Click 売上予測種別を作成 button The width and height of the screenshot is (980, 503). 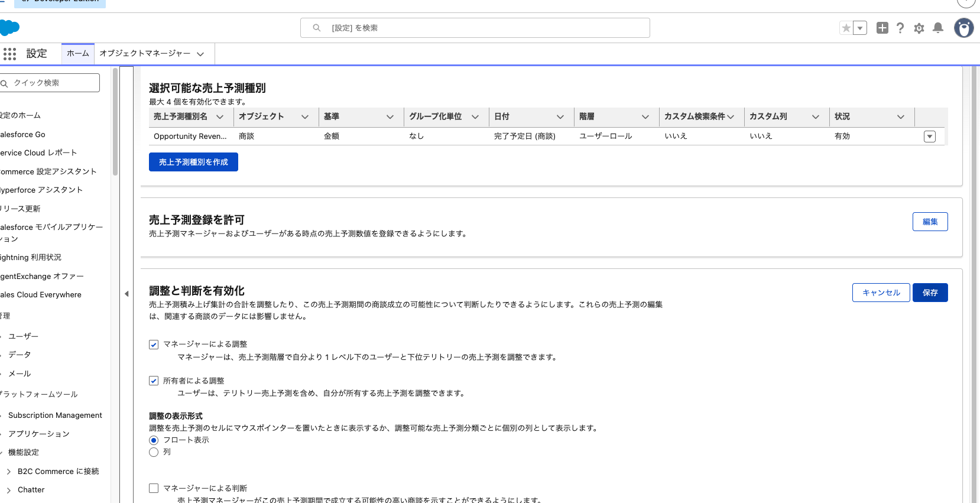click(x=193, y=162)
